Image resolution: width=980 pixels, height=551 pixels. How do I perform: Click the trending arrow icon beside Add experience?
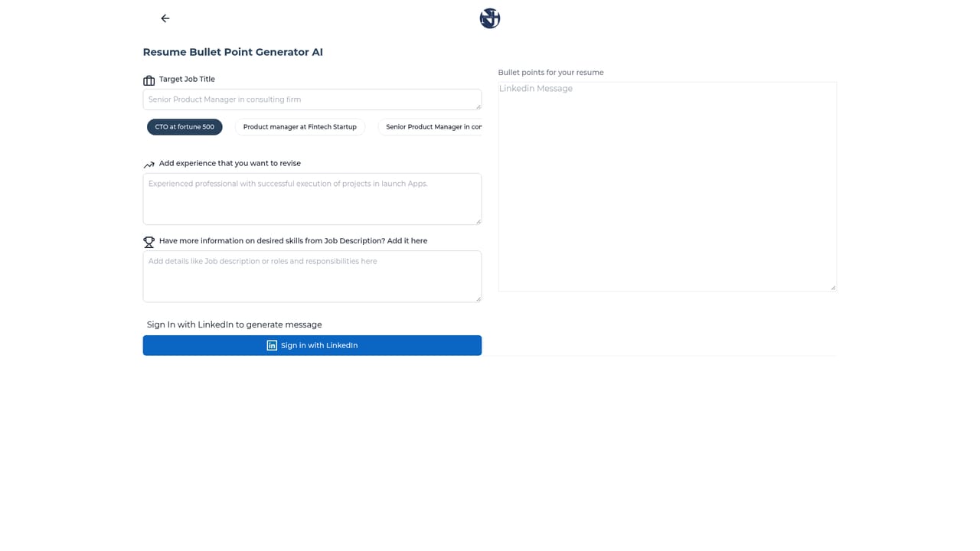(x=149, y=165)
